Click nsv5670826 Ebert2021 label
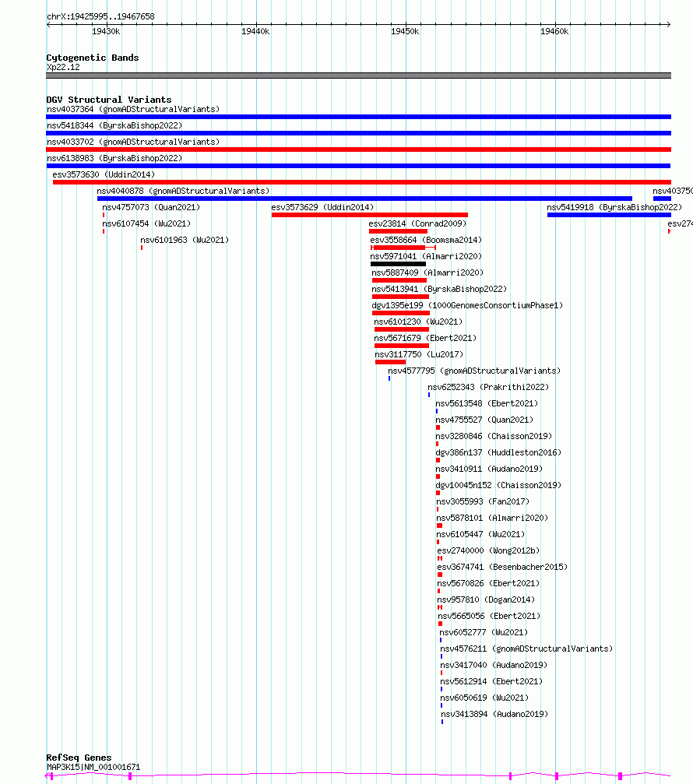The image size is (693, 784). pos(488,583)
